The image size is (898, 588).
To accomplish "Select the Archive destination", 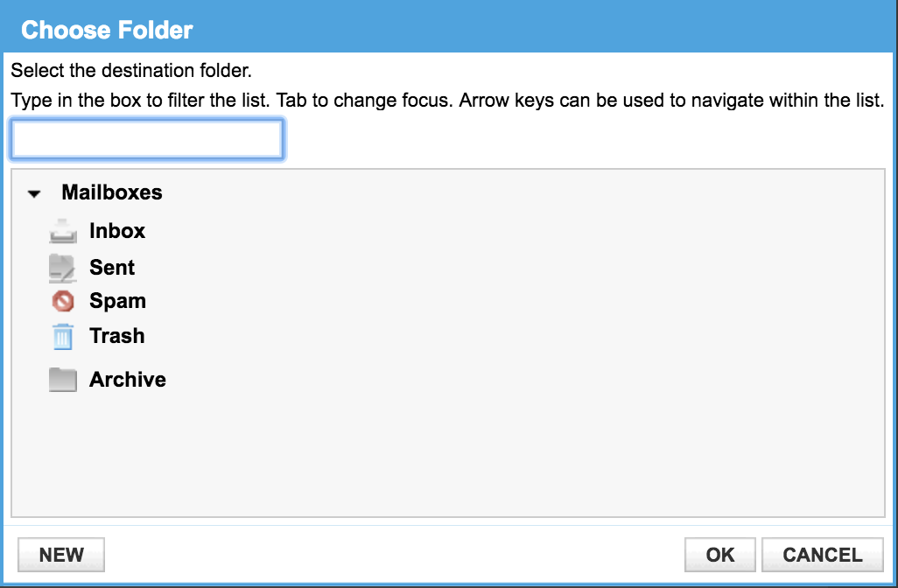I will point(128,379).
